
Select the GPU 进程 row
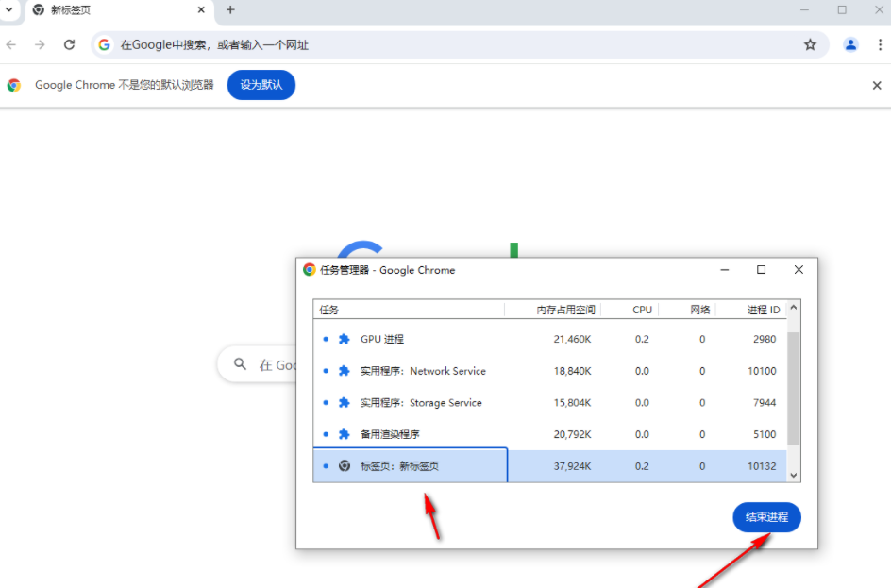point(549,339)
